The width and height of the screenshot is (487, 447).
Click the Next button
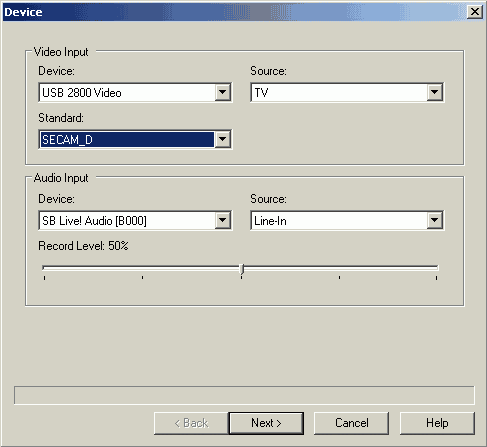pos(266,423)
